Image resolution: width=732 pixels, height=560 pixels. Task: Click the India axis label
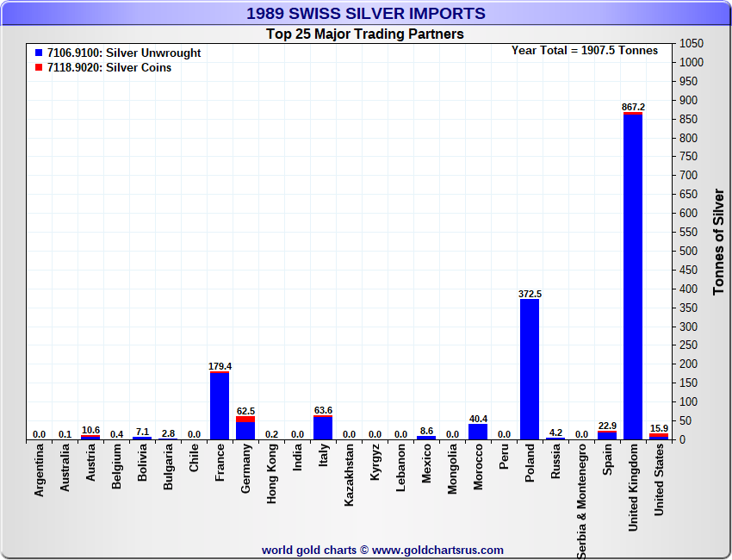click(297, 457)
